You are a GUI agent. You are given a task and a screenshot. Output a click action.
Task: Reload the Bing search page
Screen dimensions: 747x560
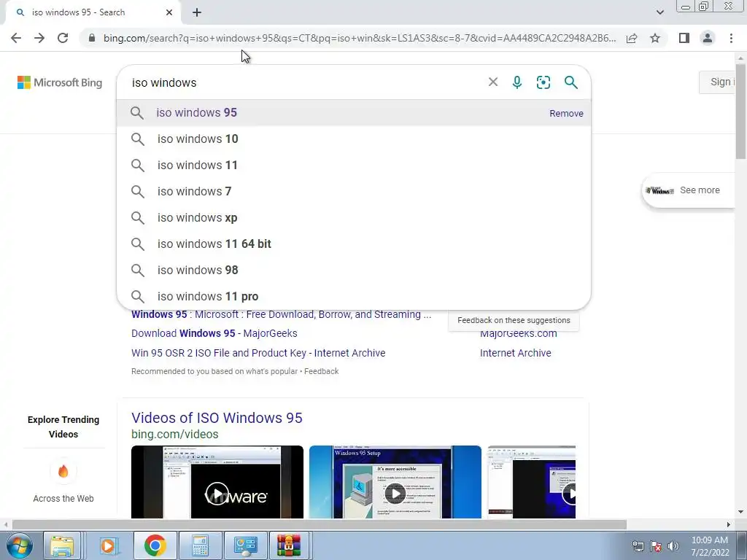click(63, 38)
